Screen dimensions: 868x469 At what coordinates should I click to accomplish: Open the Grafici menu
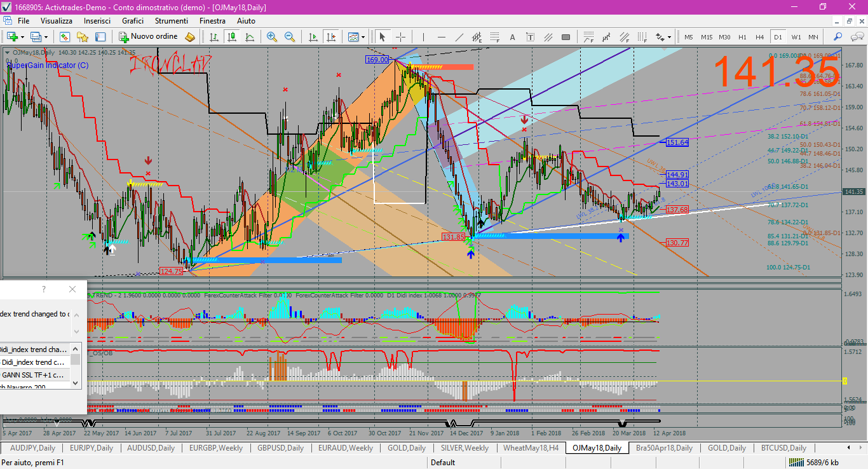click(133, 21)
